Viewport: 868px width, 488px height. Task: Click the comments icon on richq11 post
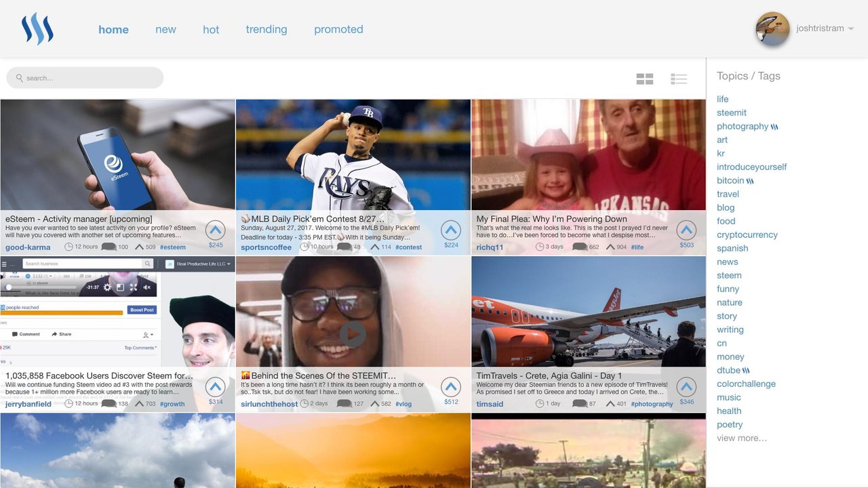579,247
